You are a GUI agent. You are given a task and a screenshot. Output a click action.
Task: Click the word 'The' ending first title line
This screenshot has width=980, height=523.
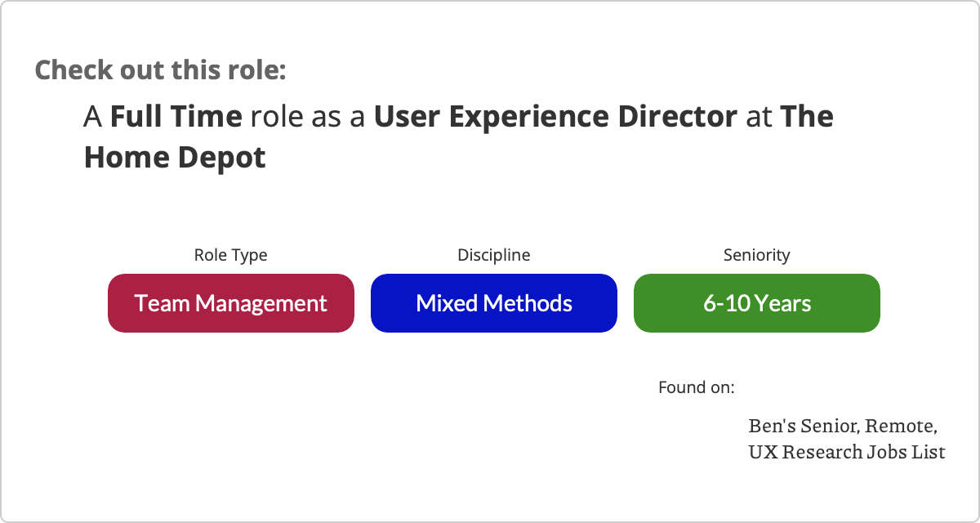pyautogui.click(x=807, y=117)
